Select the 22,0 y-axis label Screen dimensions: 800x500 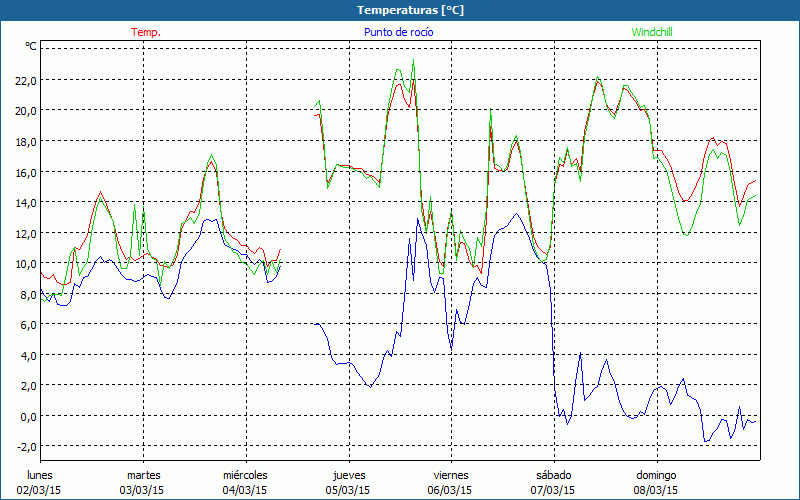click(25, 80)
